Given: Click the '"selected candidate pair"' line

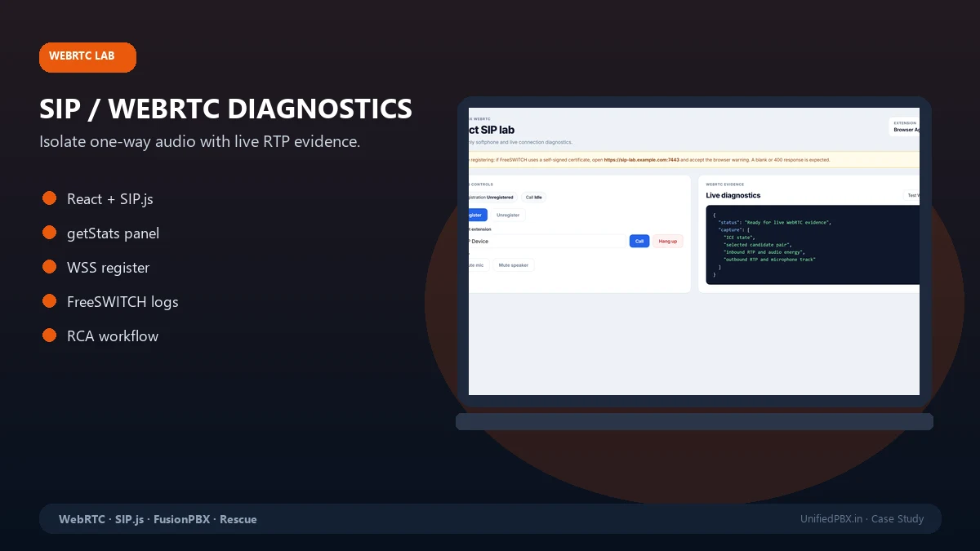Looking at the screenshot, I should tap(756, 244).
